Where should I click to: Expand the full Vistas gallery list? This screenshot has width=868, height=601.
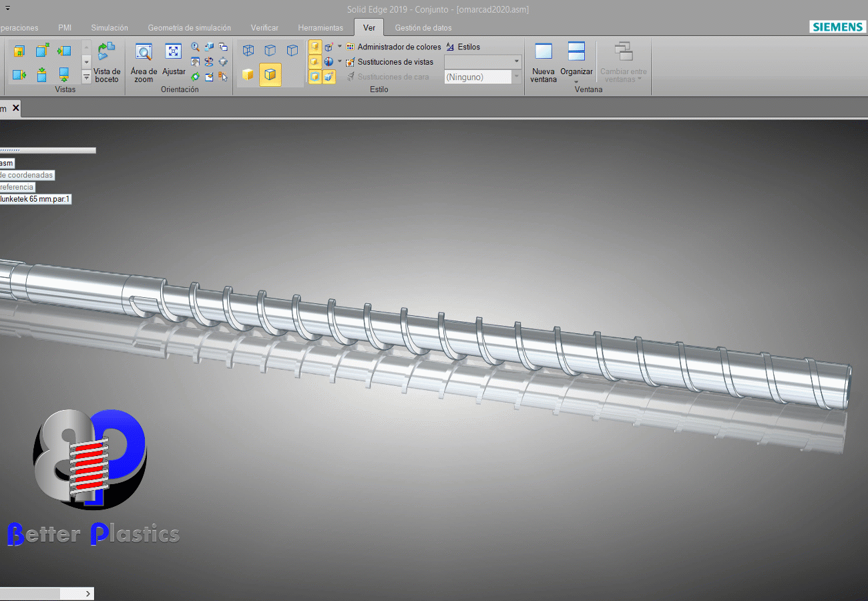click(86, 77)
